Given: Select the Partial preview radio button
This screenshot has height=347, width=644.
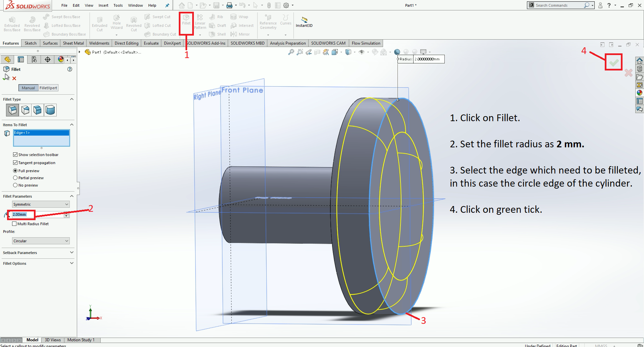Looking at the screenshot, I should (x=15, y=178).
